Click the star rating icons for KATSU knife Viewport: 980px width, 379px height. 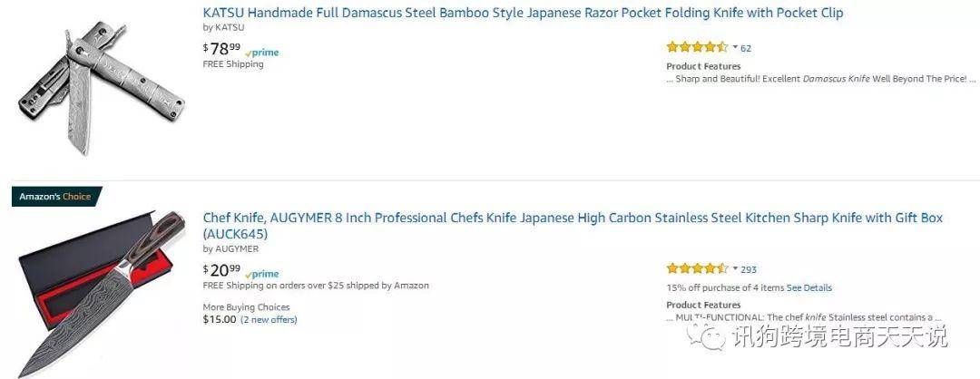pyautogui.click(x=697, y=47)
